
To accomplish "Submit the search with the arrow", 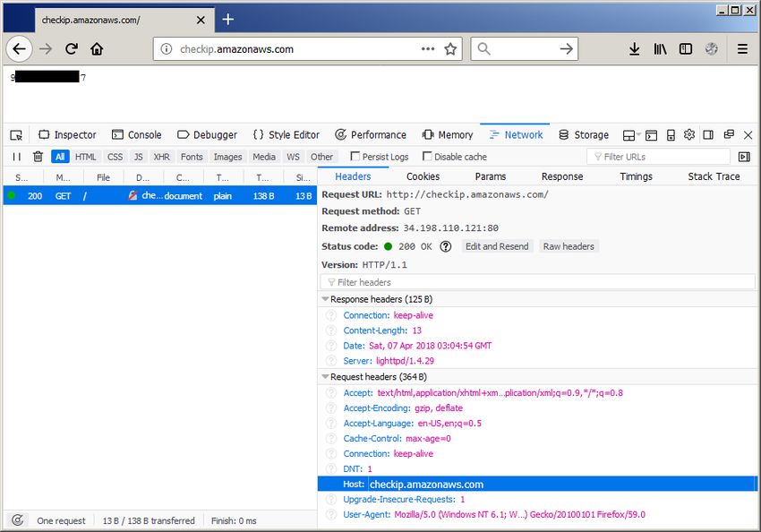I will click(x=566, y=48).
